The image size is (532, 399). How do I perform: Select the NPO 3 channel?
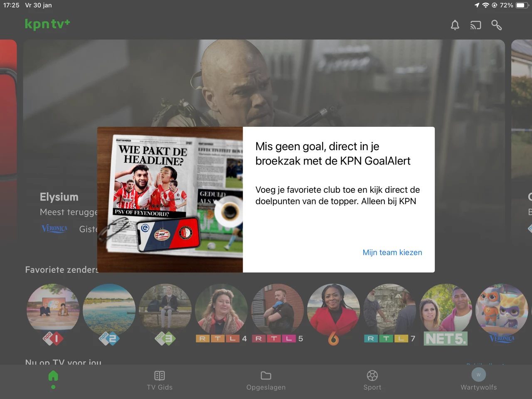coord(165,315)
